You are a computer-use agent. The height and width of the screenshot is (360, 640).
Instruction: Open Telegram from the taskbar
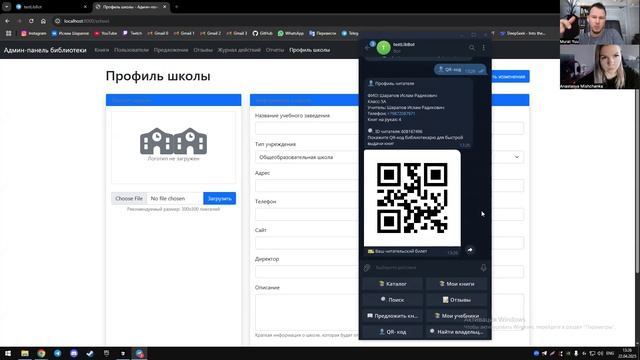coord(58,353)
